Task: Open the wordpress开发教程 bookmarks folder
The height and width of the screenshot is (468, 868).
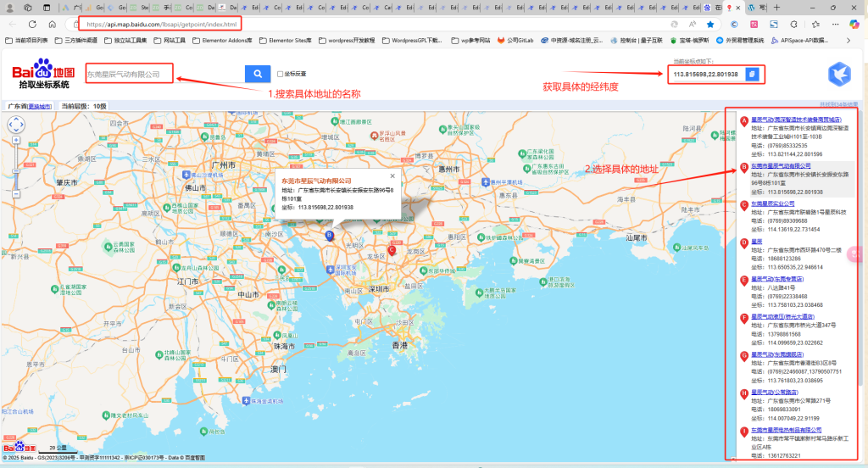Action: (347, 41)
